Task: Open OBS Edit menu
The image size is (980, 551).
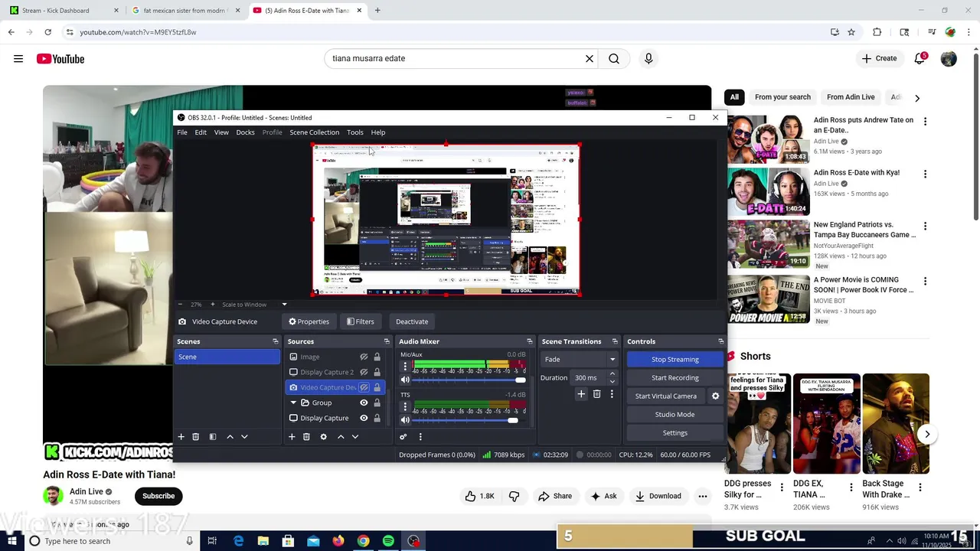Action: click(201, 132)
